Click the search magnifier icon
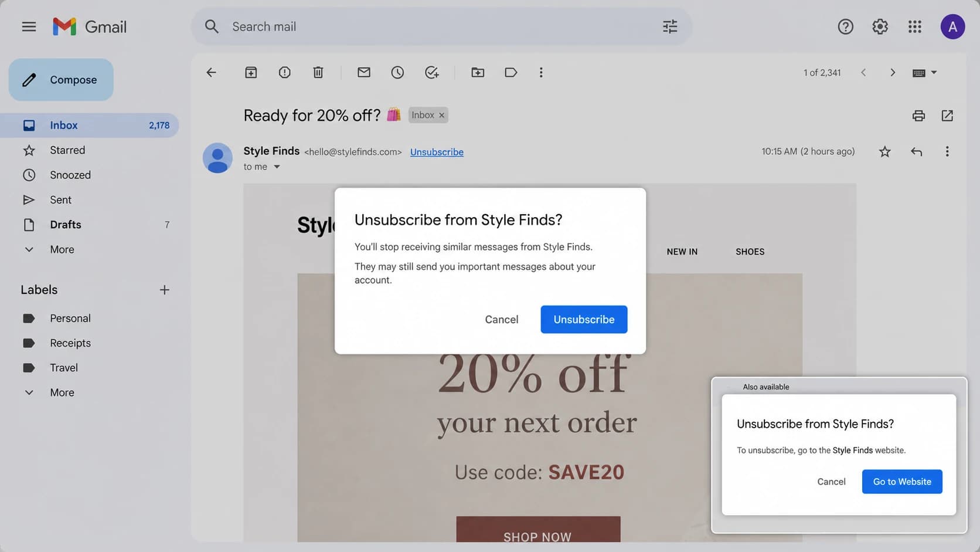 [212, 26]
